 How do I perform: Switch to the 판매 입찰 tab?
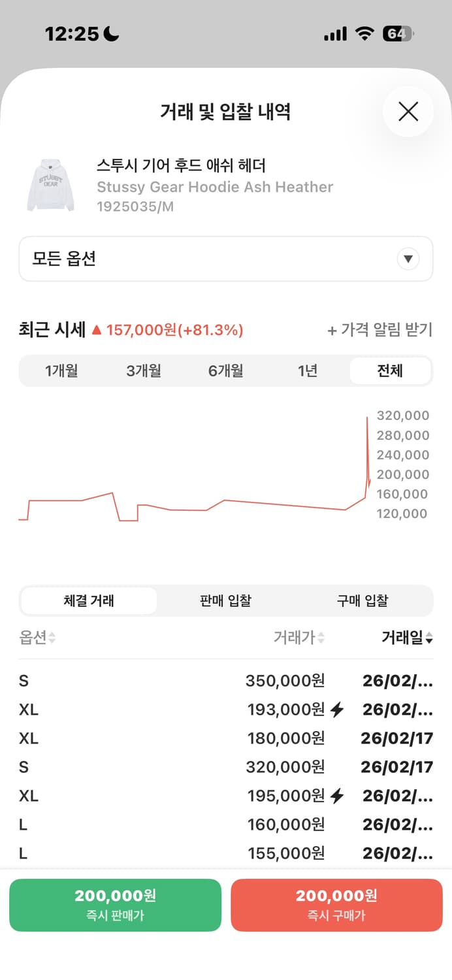225,600
